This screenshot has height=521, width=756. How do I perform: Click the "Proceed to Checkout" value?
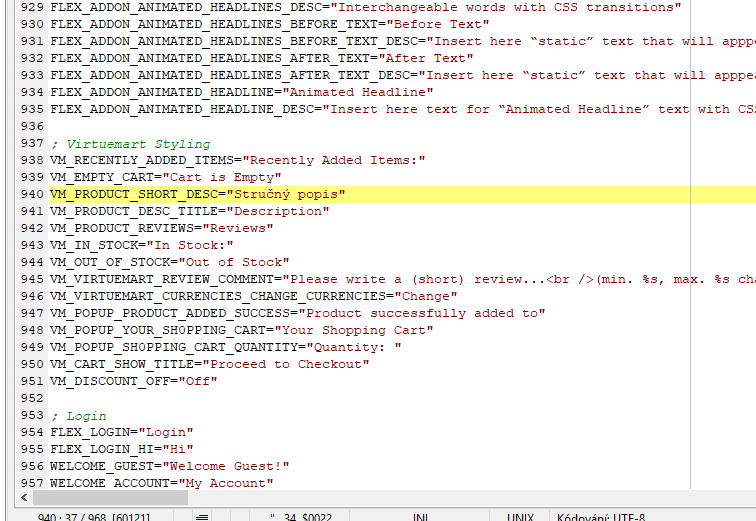point(288,364)
